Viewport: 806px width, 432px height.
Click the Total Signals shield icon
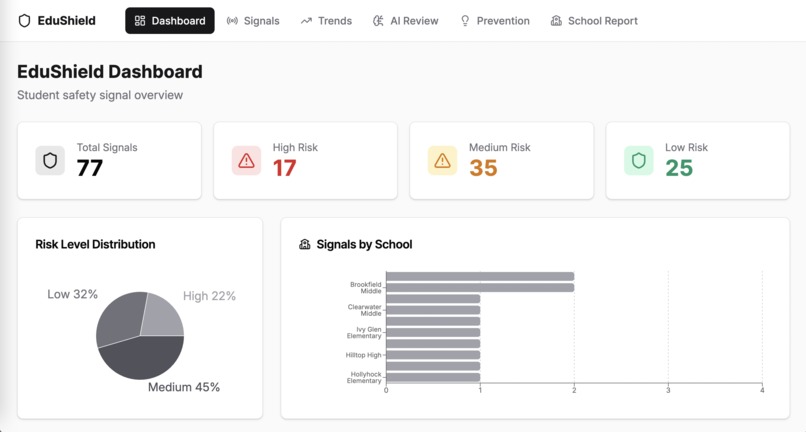point(50,160)
